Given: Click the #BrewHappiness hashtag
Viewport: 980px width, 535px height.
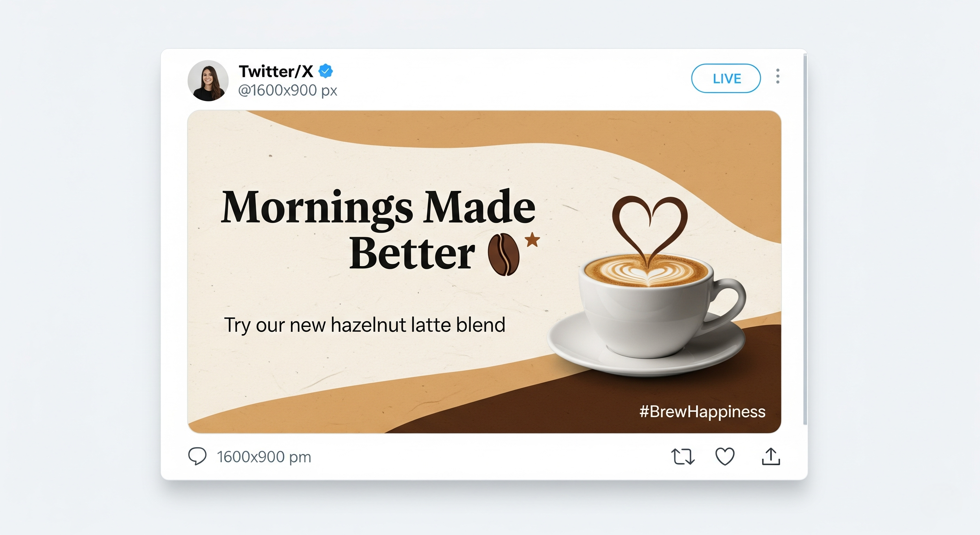Looking at the screenshot, I should 702,412.
